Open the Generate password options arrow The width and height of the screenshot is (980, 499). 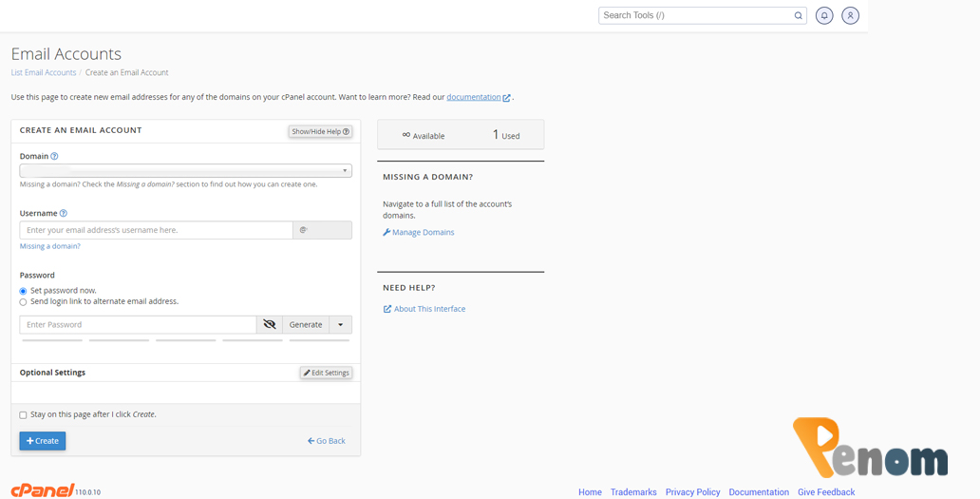341,324
